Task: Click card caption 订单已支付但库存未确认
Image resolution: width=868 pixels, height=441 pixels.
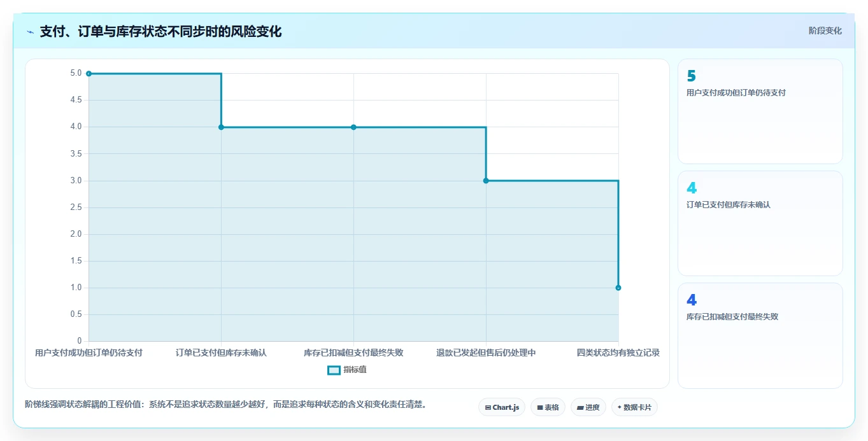Action: [728, 205]
